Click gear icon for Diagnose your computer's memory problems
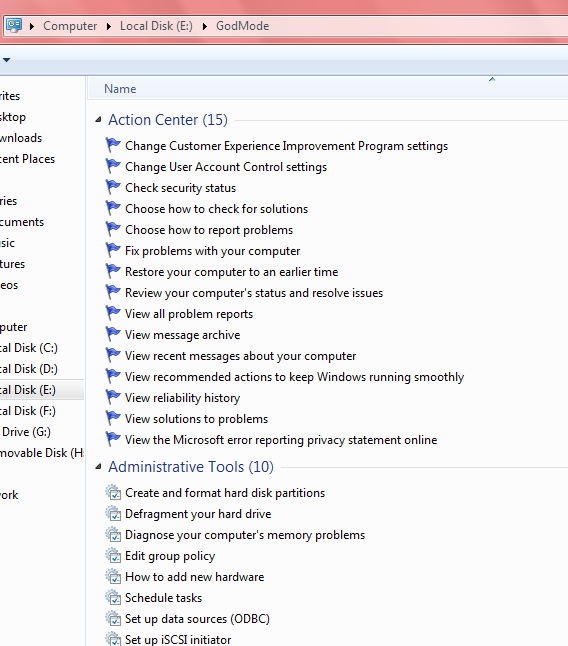Screen dimensions: 568x646 coord(113,534)
